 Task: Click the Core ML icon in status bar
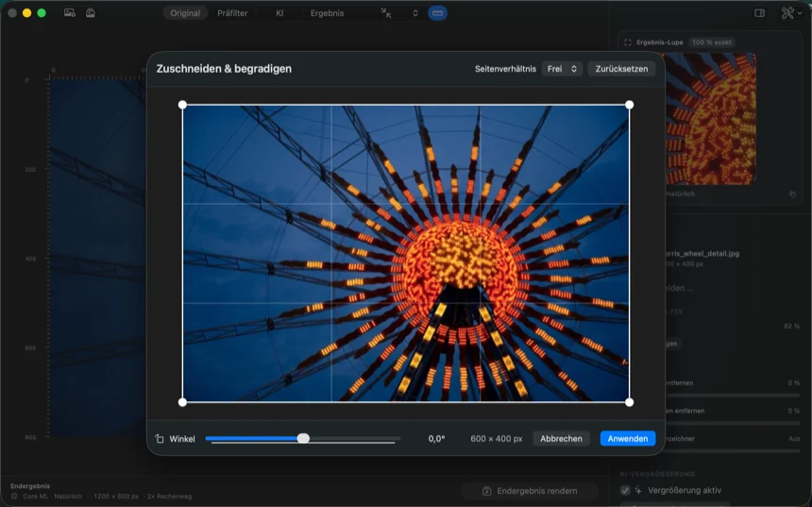[x=14, y=496]
